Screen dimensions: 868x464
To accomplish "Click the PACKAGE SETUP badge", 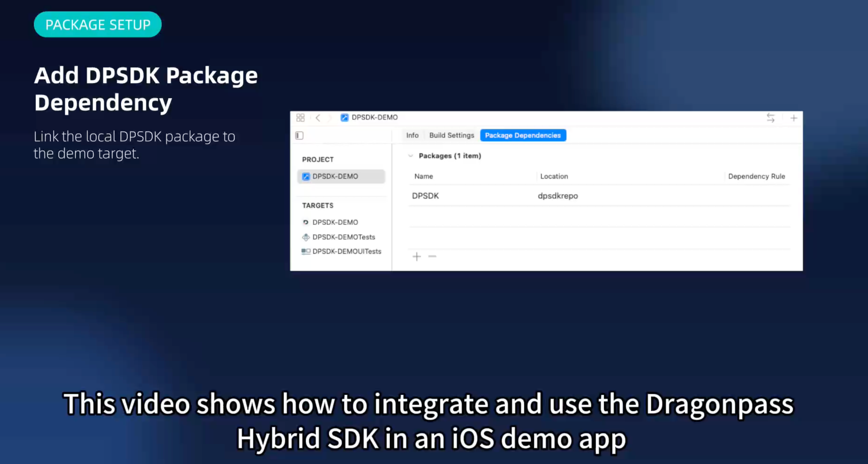I will [98, 25].
